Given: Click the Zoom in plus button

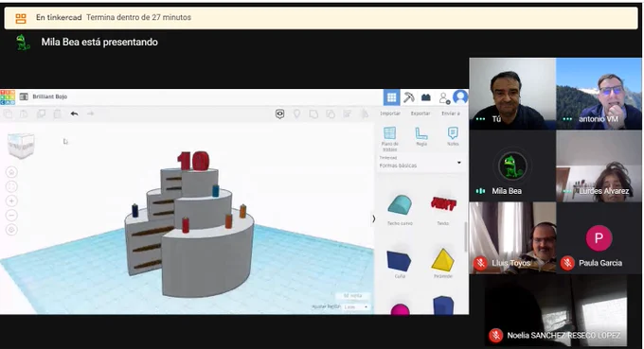Looking at the screenshot, I should pos(11,201).
